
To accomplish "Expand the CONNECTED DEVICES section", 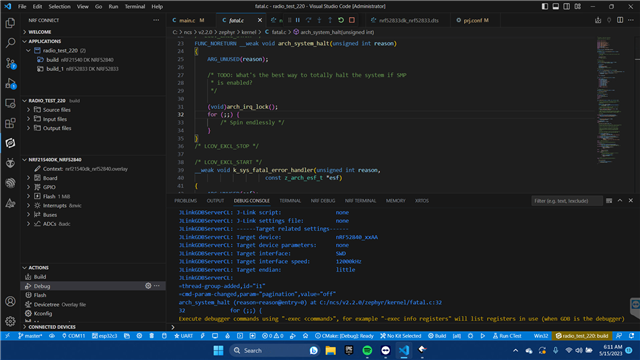I will [x=93, y=327].
